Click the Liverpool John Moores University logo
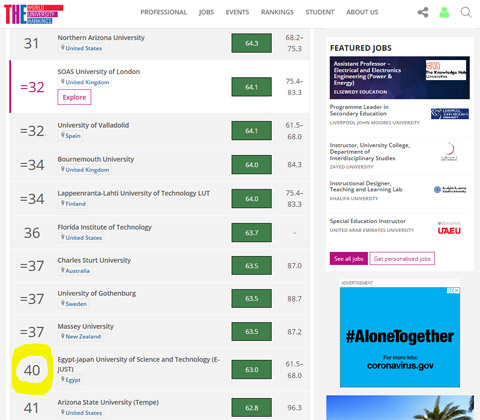This screenshot has width=480, height=420. tap(450, 114)
